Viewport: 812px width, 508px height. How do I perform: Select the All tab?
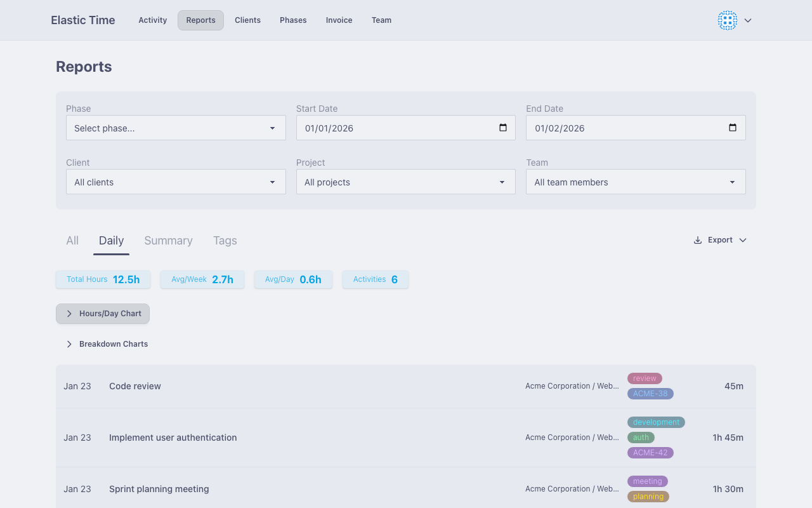pos(72,241)
